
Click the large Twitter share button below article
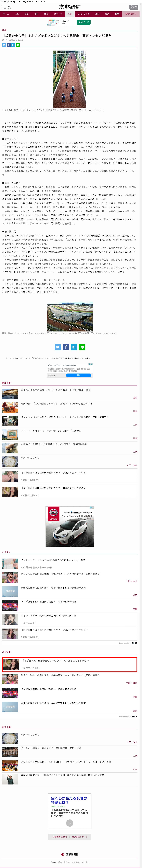pyautogui.click(x=58, y=347)
